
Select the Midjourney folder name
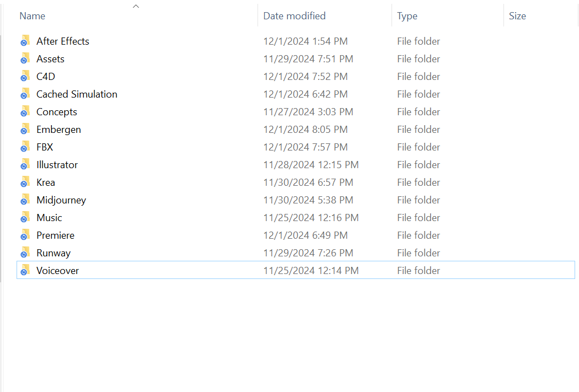click(61, 200)
